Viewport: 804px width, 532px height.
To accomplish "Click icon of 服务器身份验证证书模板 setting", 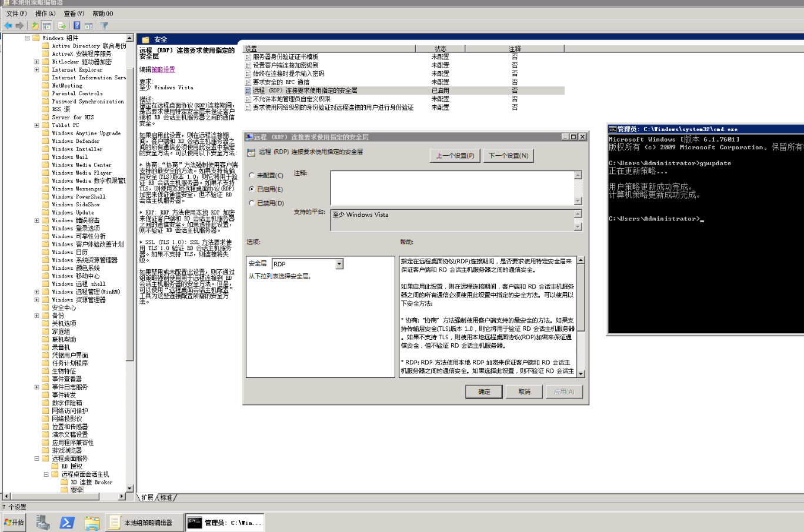I will [248, 57].
